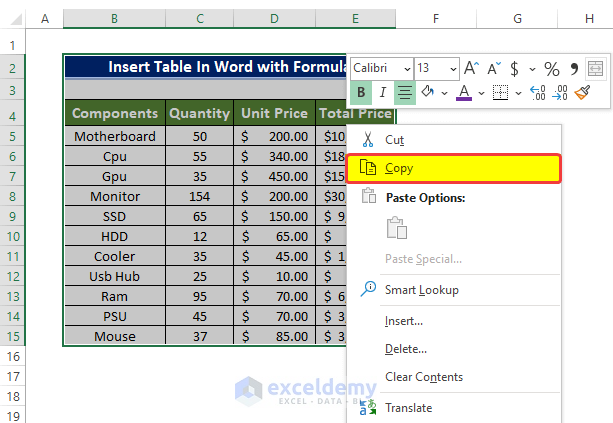
Task: Apply the purple font color swatch
Action: (463, 93)
